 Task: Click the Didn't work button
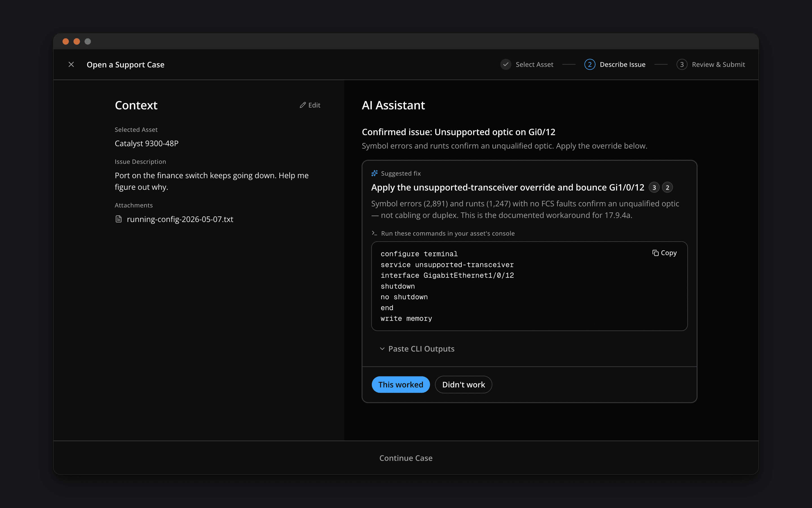tap(464, 384)
